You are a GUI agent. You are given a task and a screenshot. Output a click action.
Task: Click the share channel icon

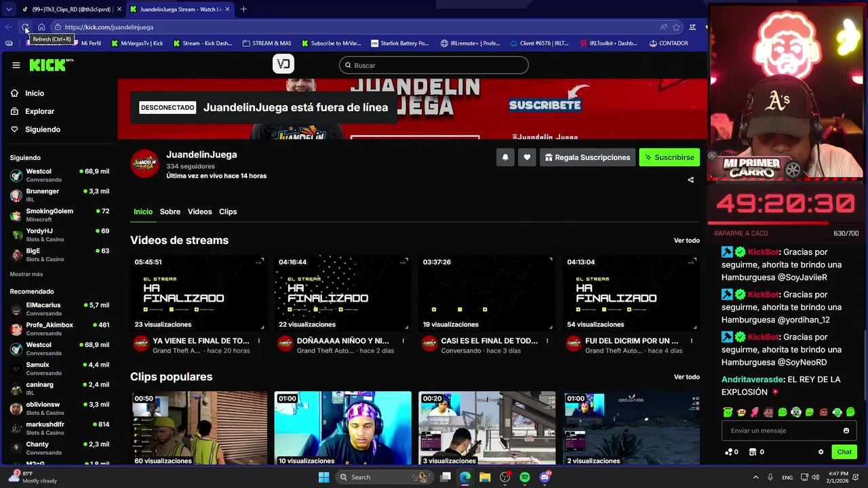(691, 180)
